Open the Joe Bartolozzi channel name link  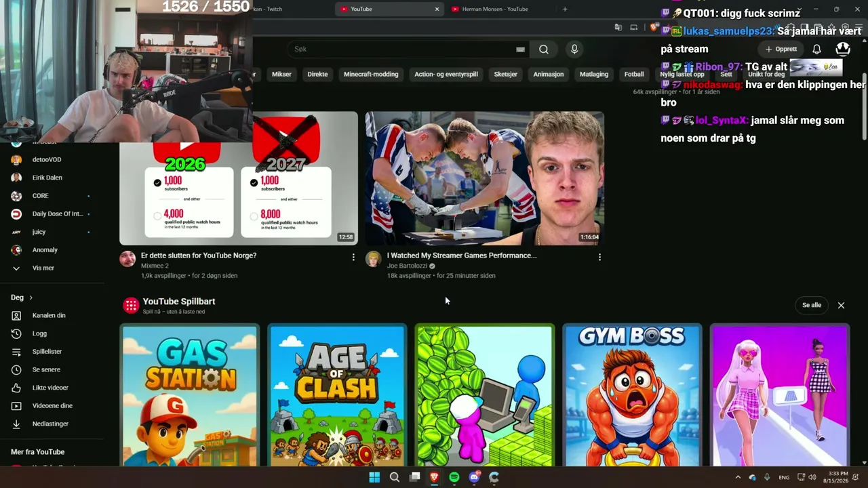(408, 266)
